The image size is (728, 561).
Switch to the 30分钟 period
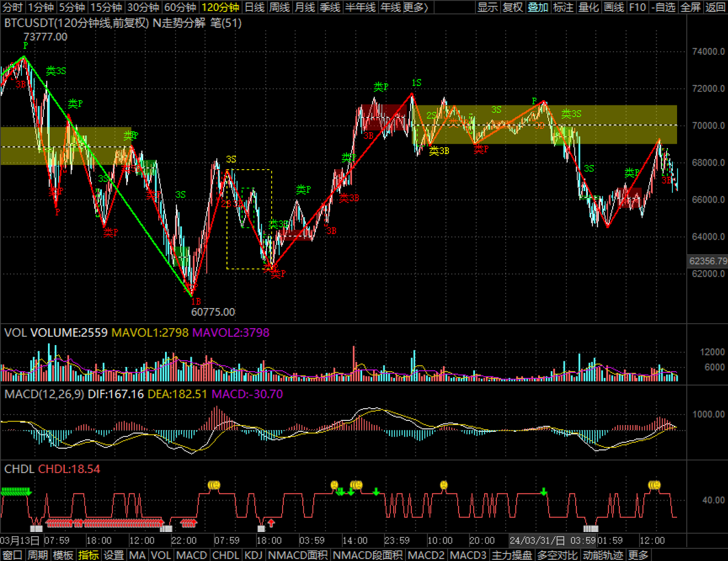pos(143,7)
